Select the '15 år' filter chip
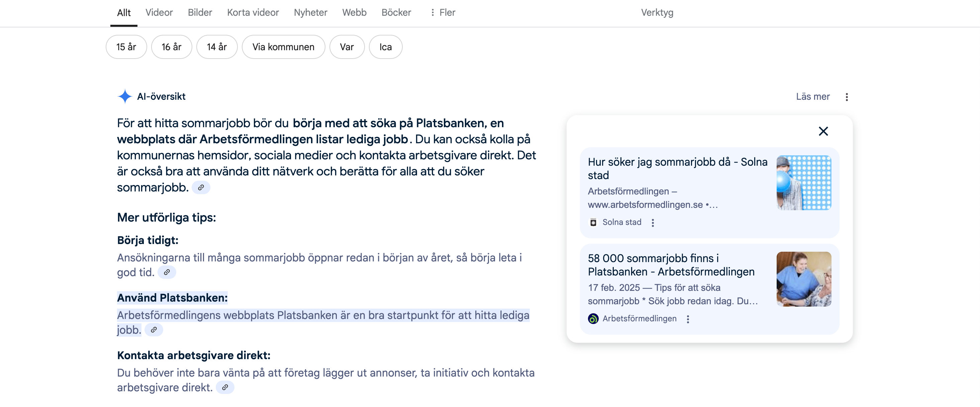 [126, 47]
